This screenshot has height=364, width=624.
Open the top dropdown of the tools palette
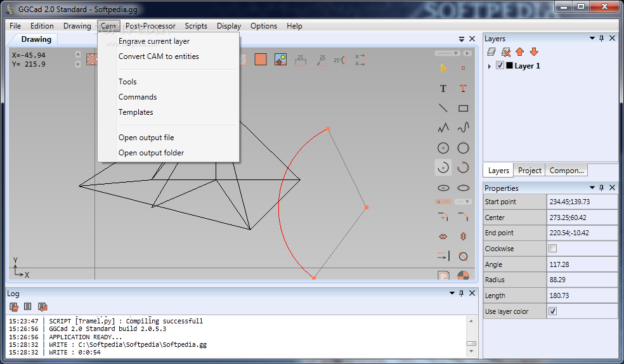click(447, 53)
